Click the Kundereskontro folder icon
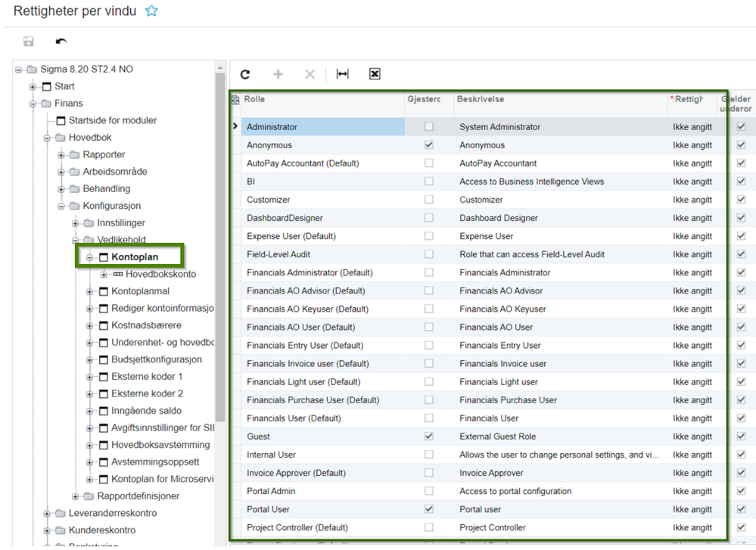 (x=61, y=530)
